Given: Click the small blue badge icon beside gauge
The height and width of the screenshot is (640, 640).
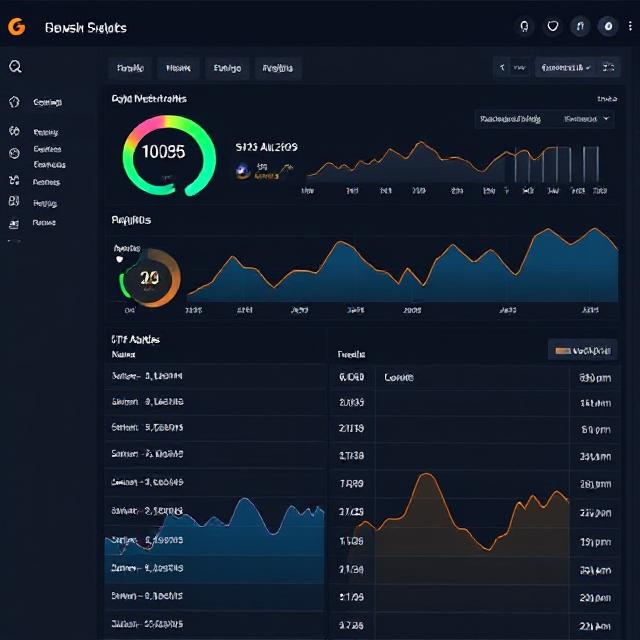Looking at the screenshot, I should (x=241, y=171).
